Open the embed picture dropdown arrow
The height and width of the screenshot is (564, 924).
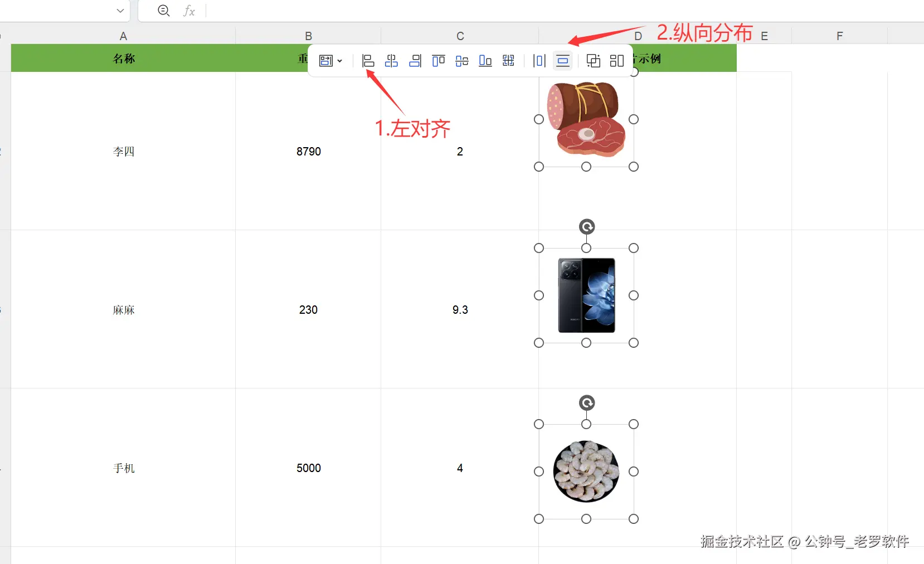pos(339,61)
